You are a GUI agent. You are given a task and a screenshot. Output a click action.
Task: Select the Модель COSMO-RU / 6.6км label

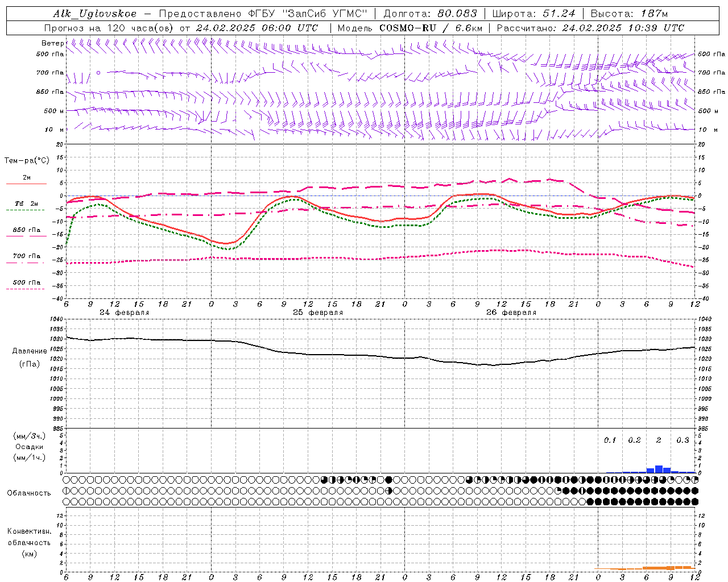409,28
